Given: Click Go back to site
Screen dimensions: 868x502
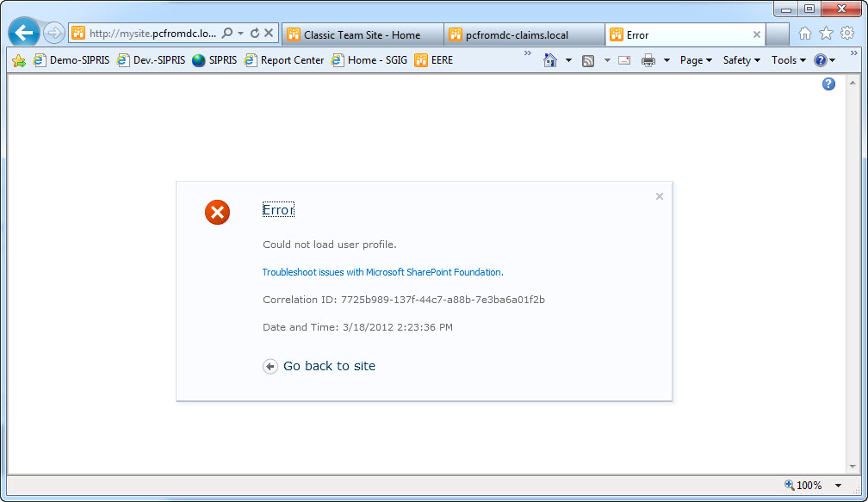Looking at the screenshot, I should tap(328, 366).
